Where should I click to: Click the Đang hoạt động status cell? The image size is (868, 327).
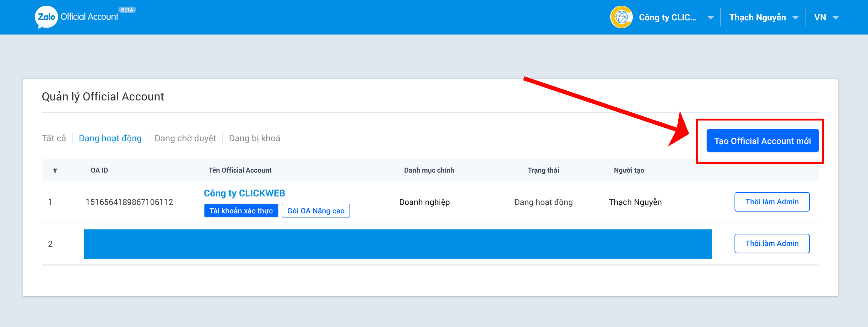544,202
